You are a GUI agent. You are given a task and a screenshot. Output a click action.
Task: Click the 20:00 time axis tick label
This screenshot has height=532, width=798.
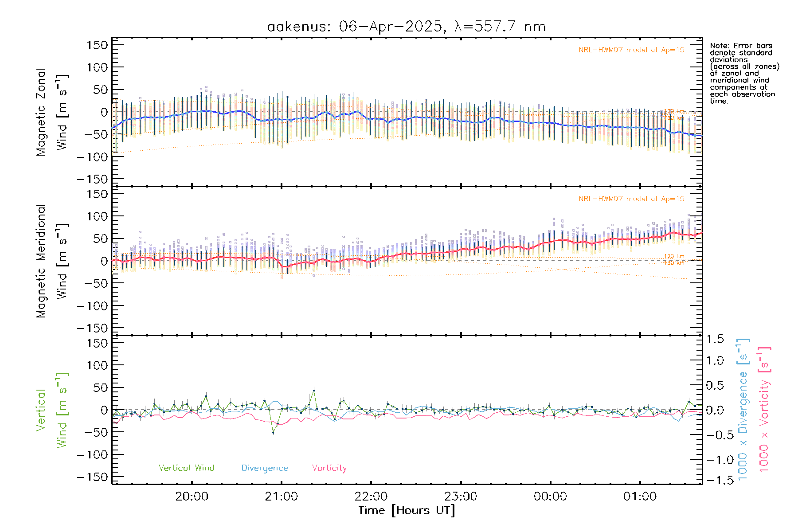tap(192, 496)
